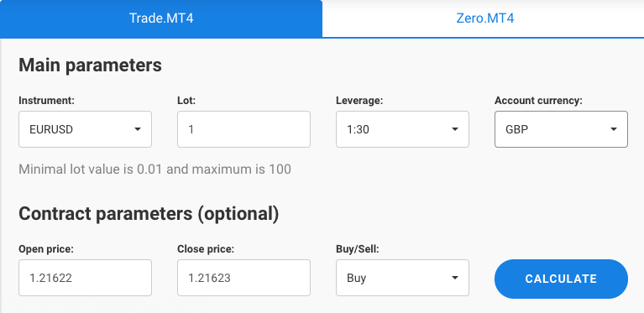Click the Main parameters heading
This screenshot has width=644, height=313.
click(x=90, y=65)
